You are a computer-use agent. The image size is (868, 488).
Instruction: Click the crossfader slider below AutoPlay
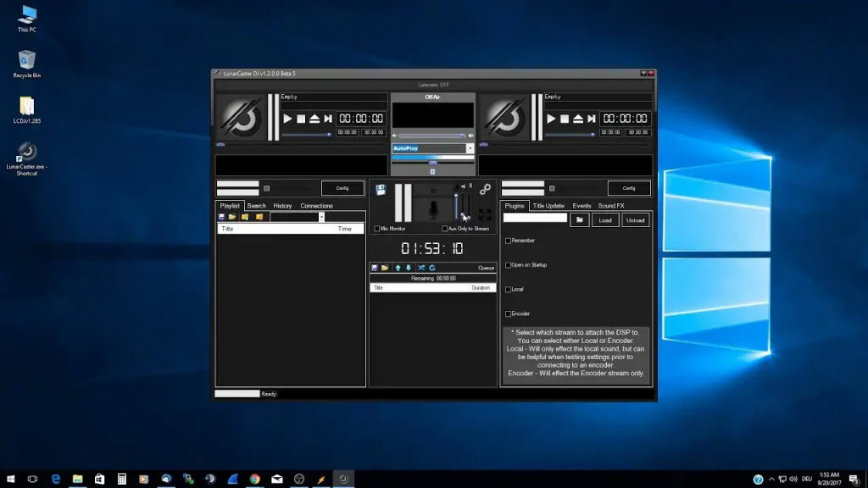point(432,162)
